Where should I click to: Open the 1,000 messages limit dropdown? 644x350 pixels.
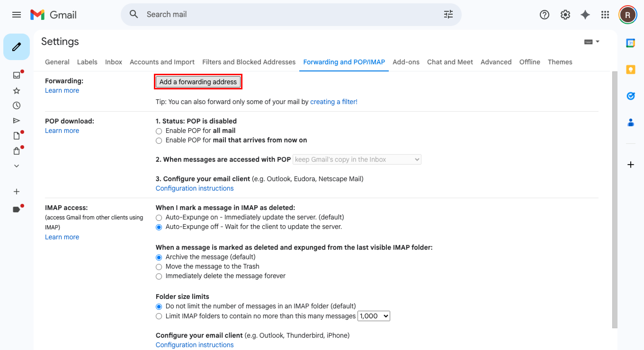tap(374, 316)
